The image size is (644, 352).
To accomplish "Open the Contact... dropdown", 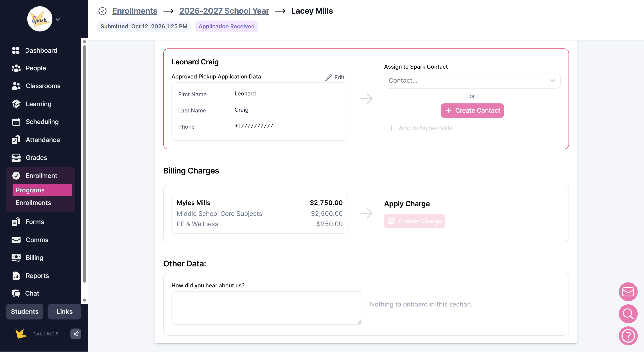I will 472,81.
